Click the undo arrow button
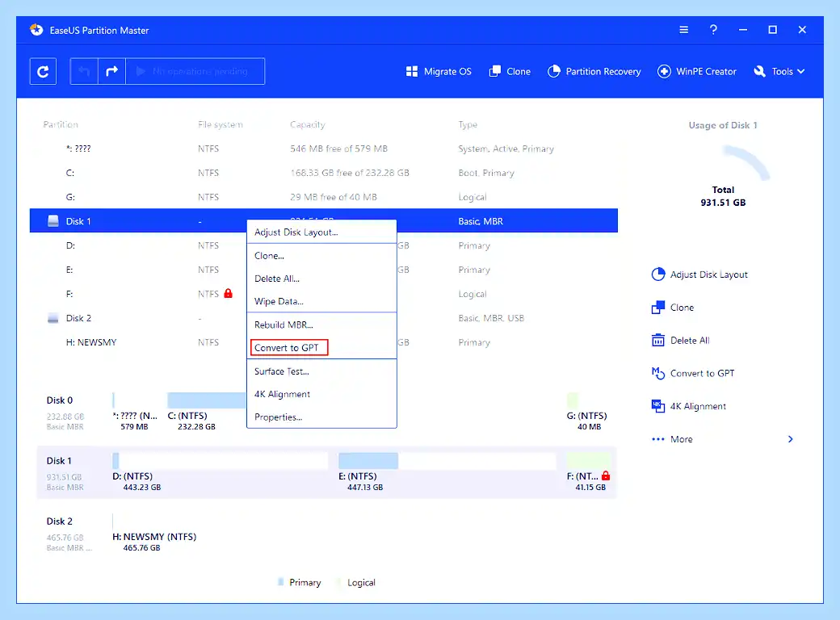 click(84, 71)
